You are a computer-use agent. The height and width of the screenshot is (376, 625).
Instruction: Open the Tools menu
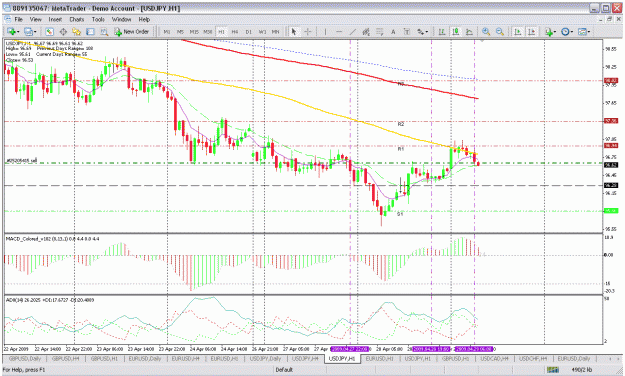click(x=98, y=19)
